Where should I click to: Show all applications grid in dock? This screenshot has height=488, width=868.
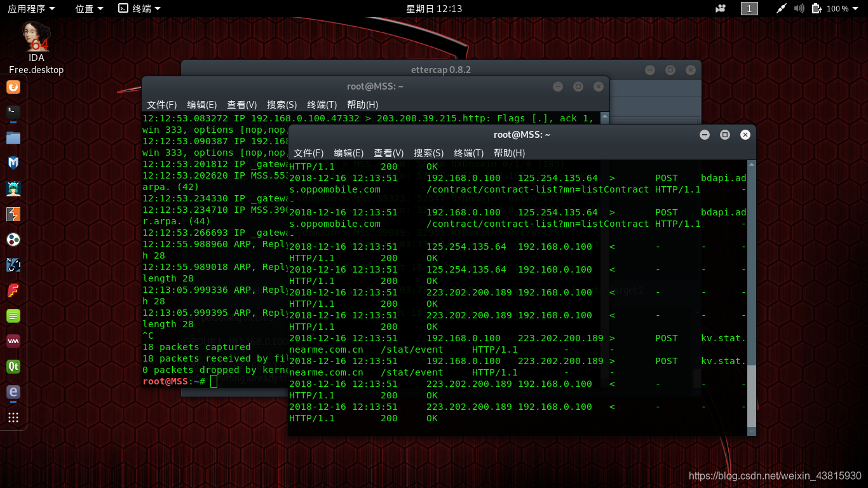(13, 417)
